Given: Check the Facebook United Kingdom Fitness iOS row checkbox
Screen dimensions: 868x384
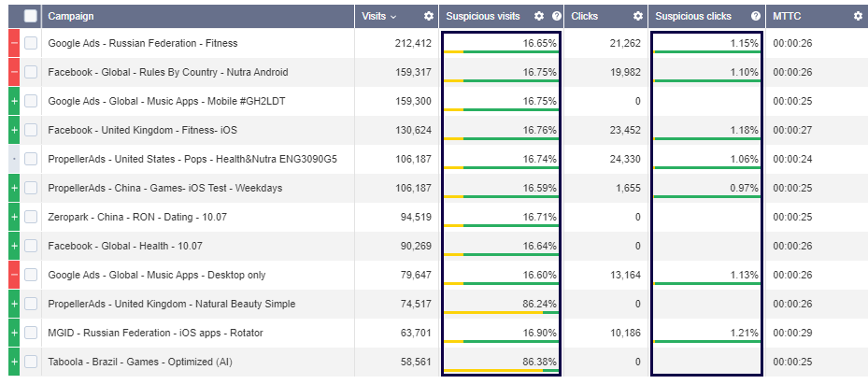Looking at the screenshot, I should click(31, 130).
